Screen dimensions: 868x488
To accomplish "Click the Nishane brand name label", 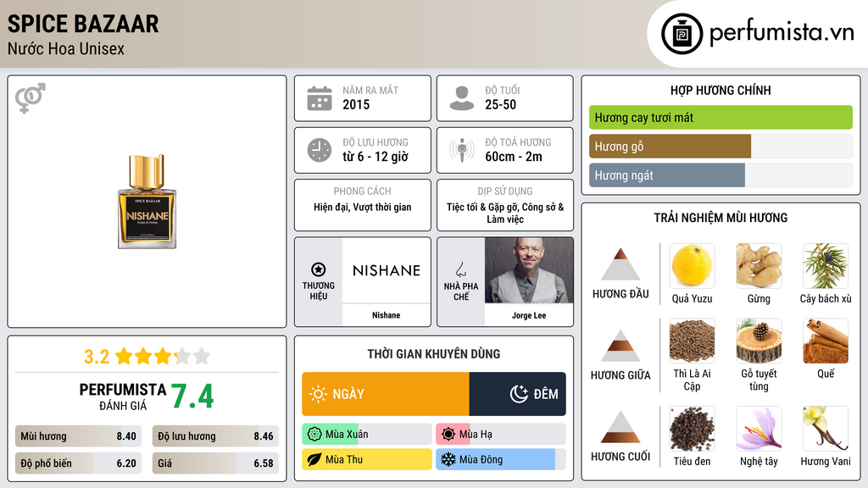I will tap(386, 315).
